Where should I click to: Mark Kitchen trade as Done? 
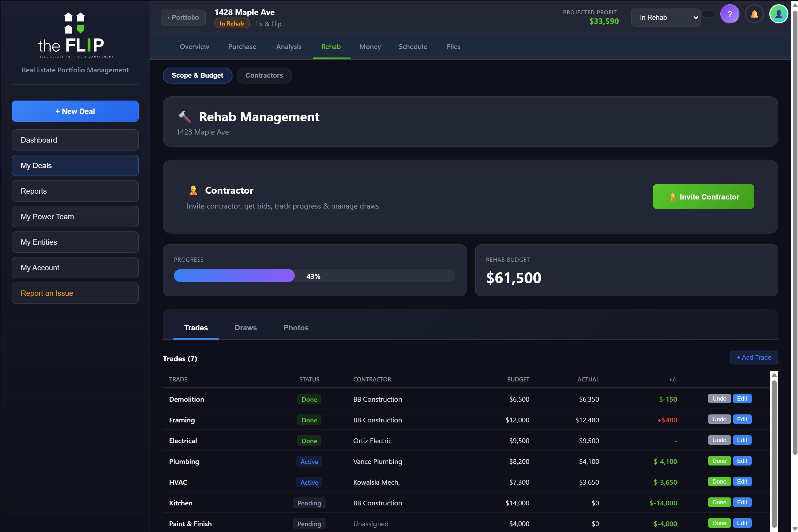[x=719, y=502]
